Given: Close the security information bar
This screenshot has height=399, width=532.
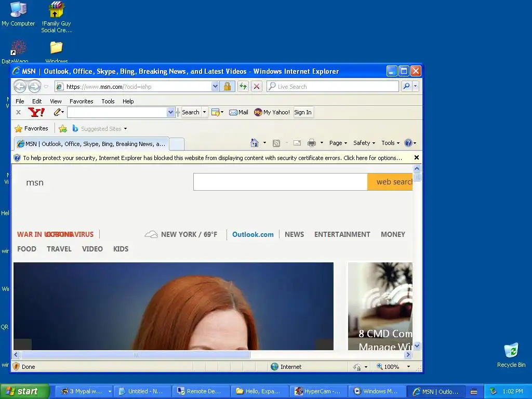Looking at the screenshot, I should coord(417,157).
